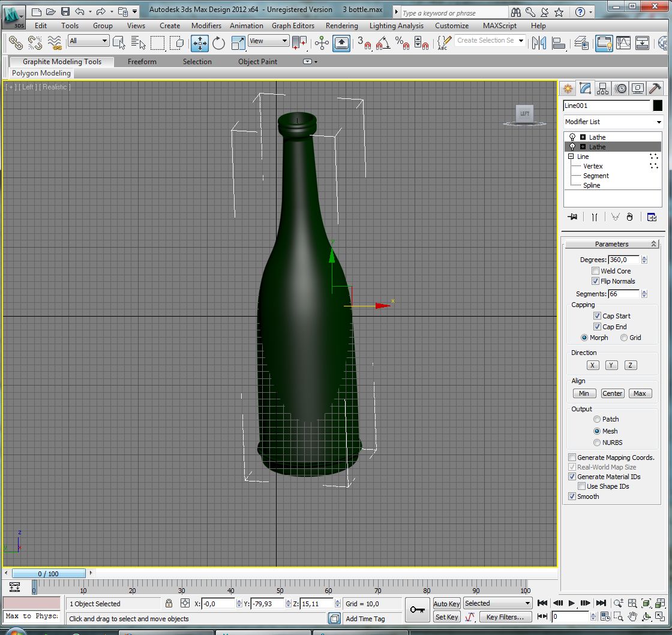The image size is (672, 635).
Task: Click the Utilities hammer tab icon
Action: pos(655,89)
